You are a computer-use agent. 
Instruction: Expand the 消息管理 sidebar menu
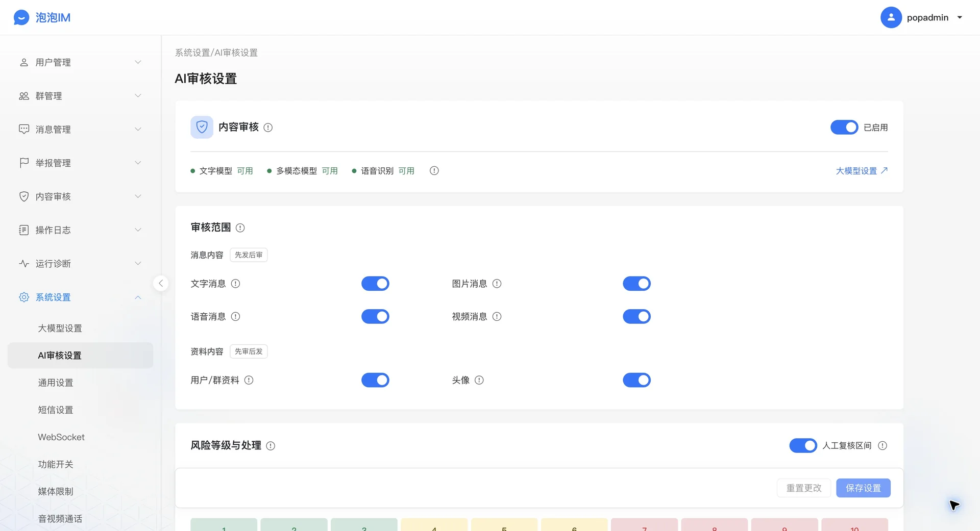point(80,130)
